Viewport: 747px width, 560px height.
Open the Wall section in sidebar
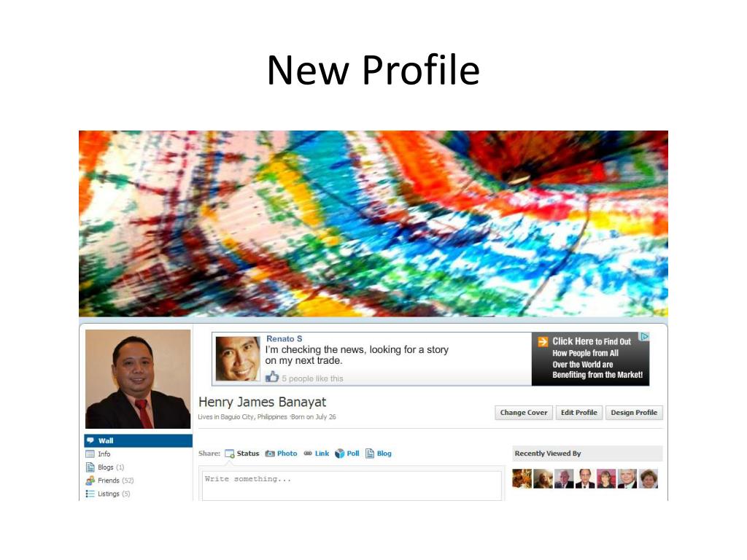(138, 440)
